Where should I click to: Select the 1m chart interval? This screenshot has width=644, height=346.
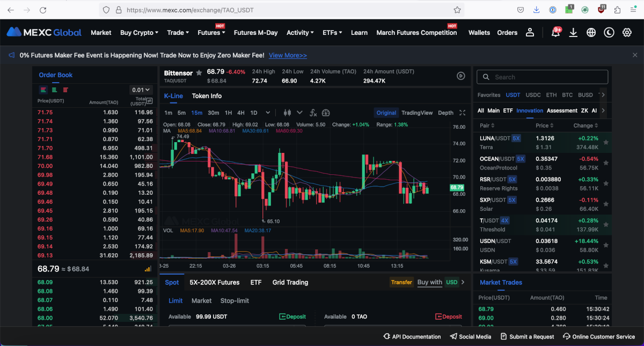168,113
